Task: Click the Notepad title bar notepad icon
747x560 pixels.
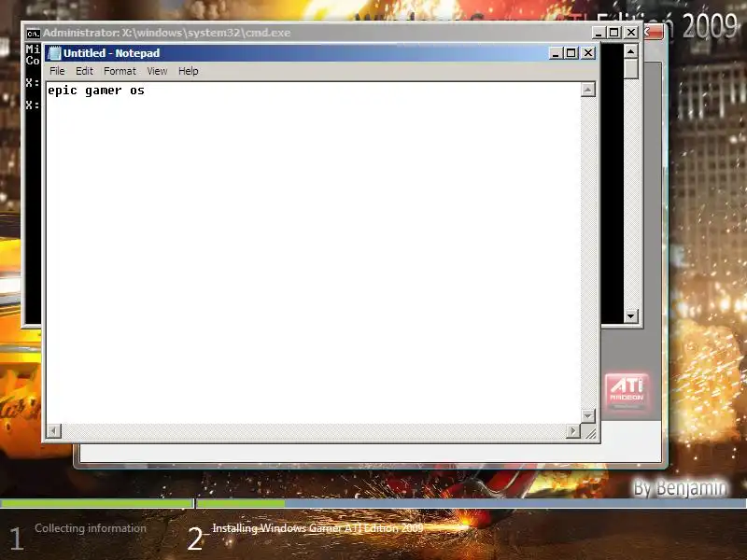Action: [54, 53]
